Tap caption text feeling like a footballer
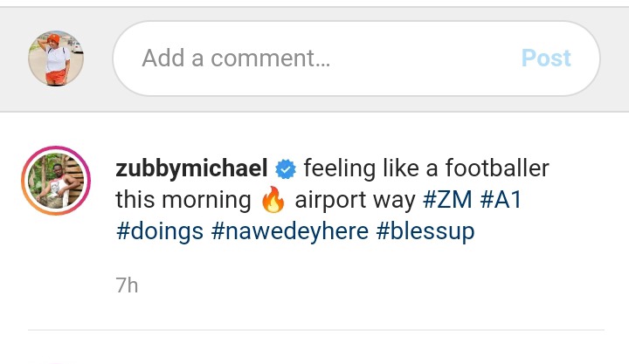Screen dimensions: 629x364 coord(426,168)
